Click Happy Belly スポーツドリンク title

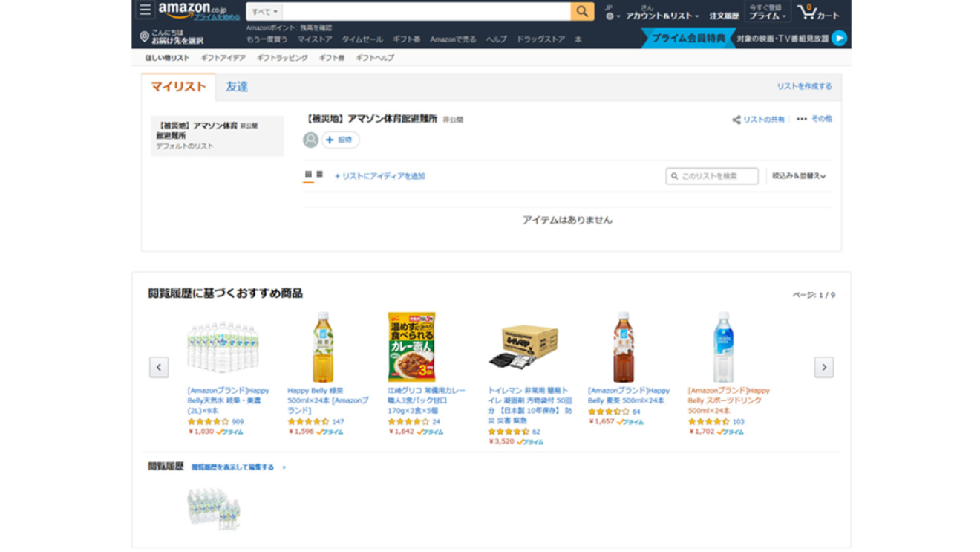pos(728,400)
